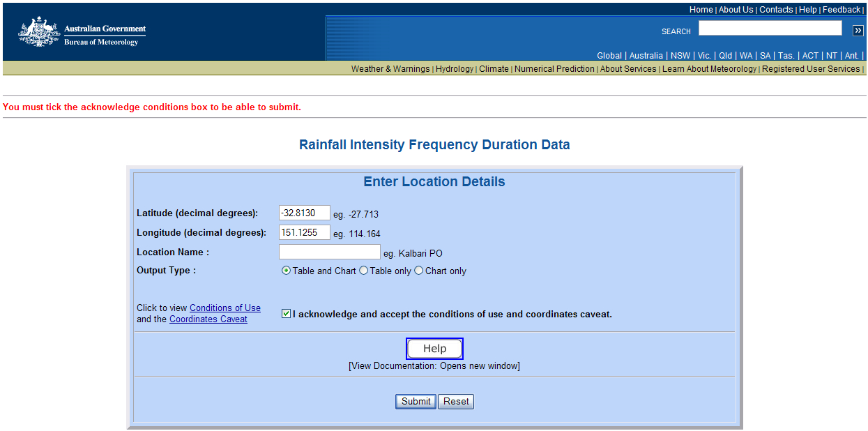
Task: Open the NSW regional link
Action: point(680,56)
